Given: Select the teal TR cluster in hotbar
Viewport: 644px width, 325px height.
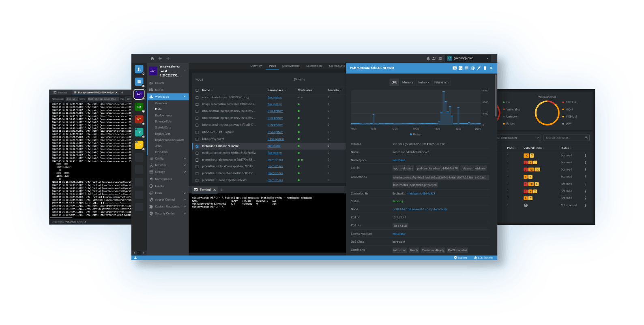Looking at the screenshot, I should point(139,132).
